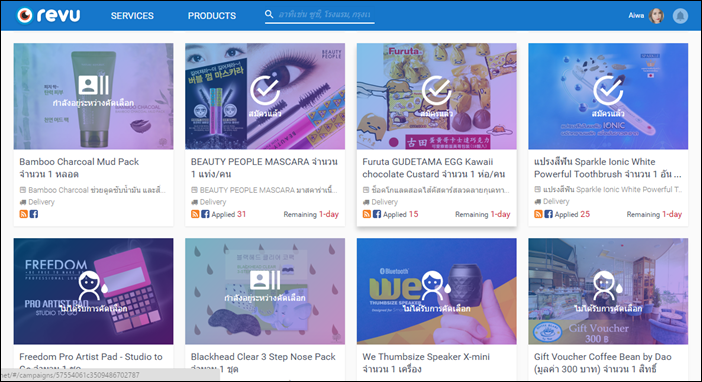Open We Thumbsize Speaker X-mini title
702x382 pixels.
[426, 363]
